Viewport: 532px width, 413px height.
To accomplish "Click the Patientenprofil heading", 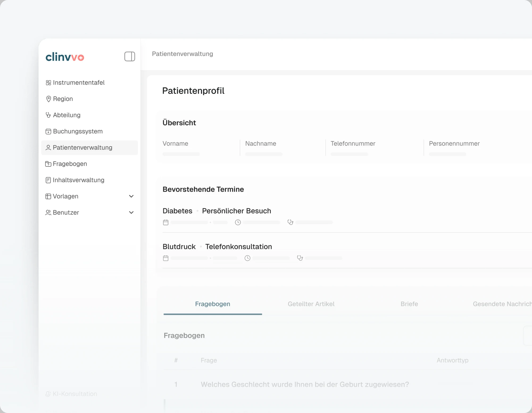I will tap(193, 91).
